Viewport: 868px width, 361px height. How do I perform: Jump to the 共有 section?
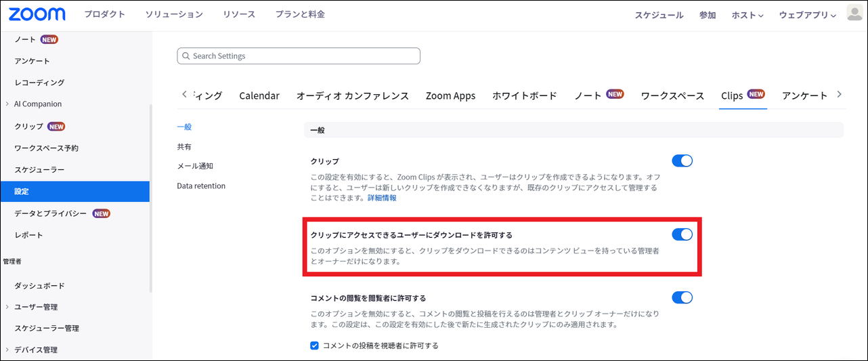pyautogui.click(x=184, y=146)
